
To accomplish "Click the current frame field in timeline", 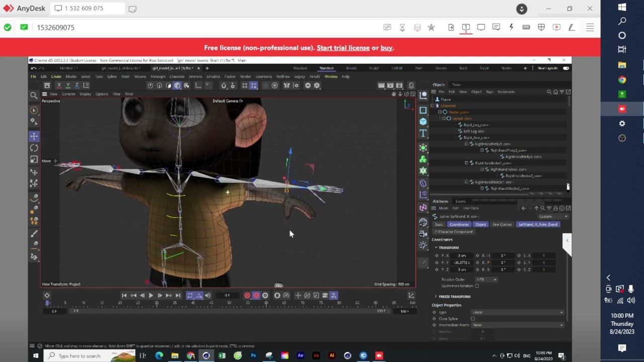I will tap(227, 296).
